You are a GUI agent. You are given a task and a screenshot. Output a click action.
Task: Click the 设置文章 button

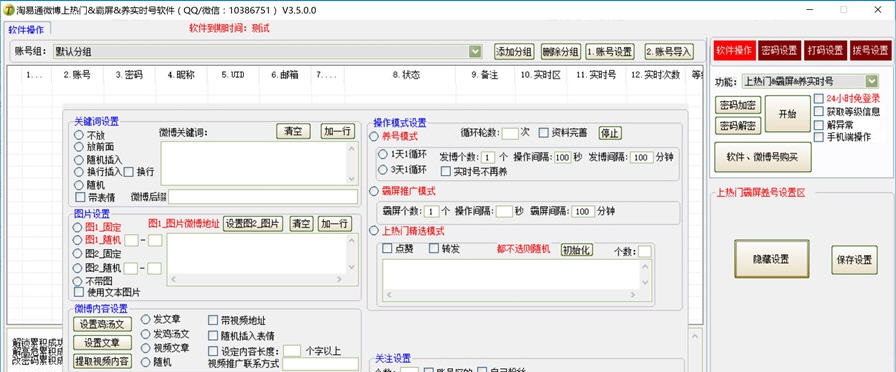pos(102,342)
